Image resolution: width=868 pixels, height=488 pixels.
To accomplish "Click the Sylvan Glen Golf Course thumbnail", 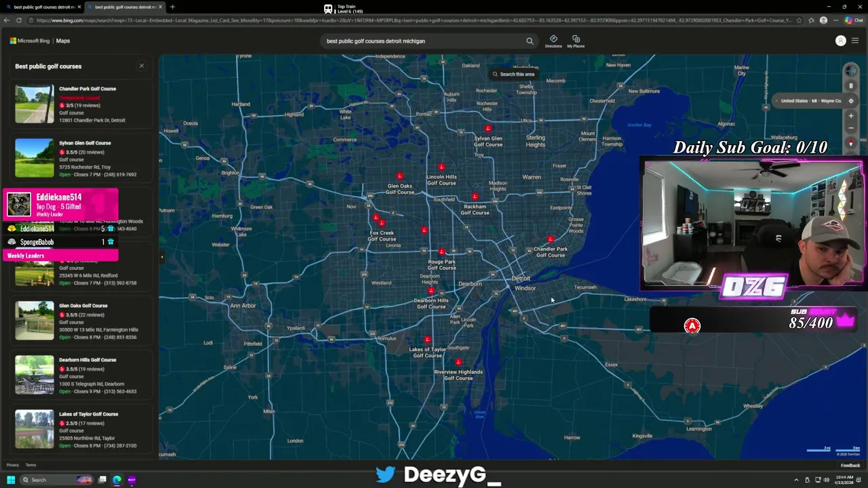I will 35,158.
